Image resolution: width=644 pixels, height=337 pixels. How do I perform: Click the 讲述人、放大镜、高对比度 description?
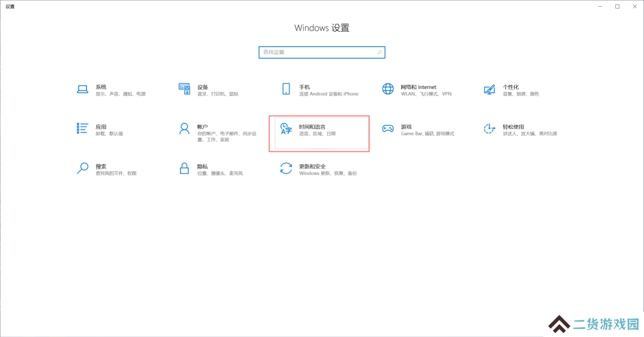coord(530,134)
